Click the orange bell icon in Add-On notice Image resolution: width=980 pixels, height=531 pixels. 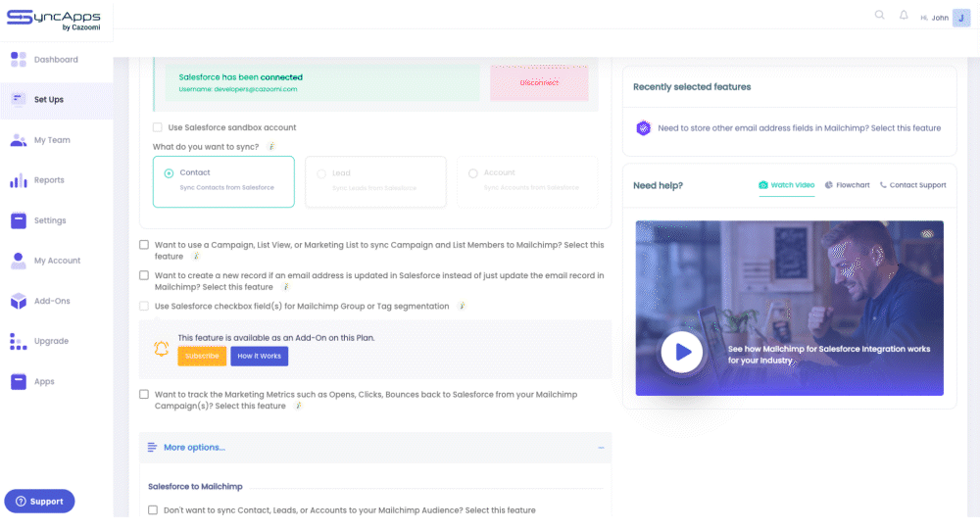162,349
